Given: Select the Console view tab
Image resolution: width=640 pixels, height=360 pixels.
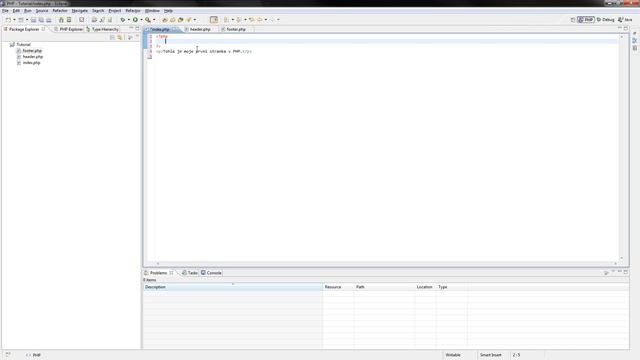Looking at the screenshot, I should tap(211, 273).
